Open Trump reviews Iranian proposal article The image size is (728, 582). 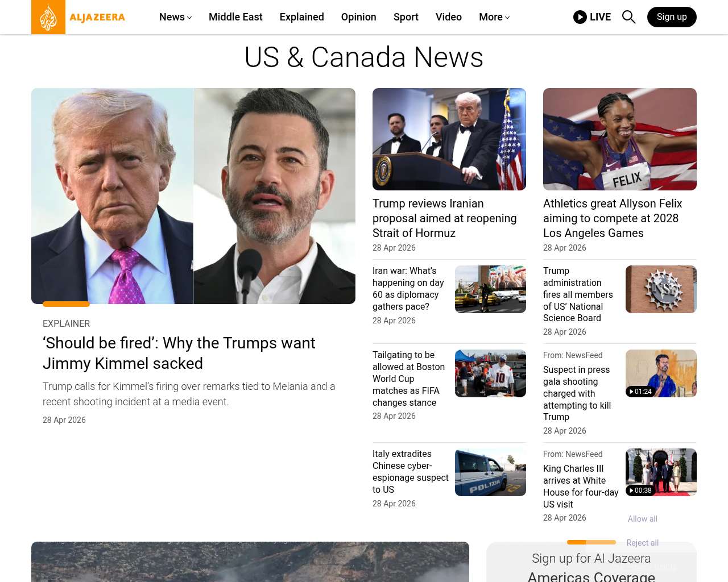[x=445, y=218]
